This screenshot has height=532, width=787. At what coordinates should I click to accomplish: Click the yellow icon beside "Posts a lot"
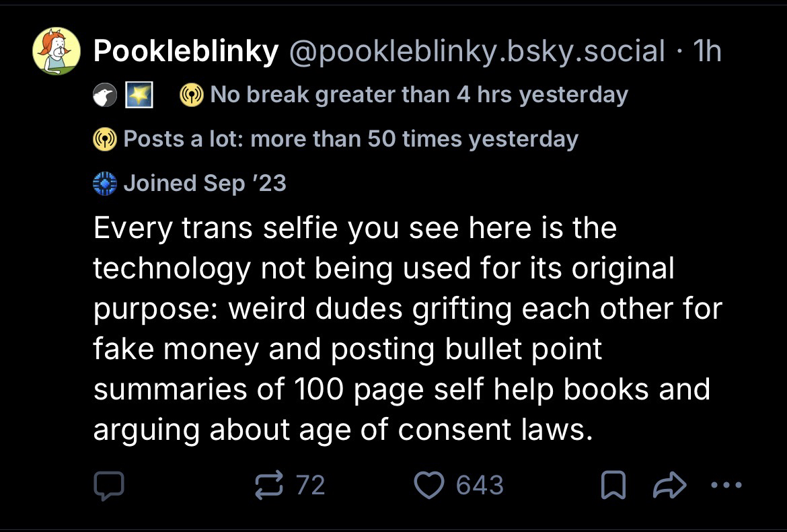point(104,140)
